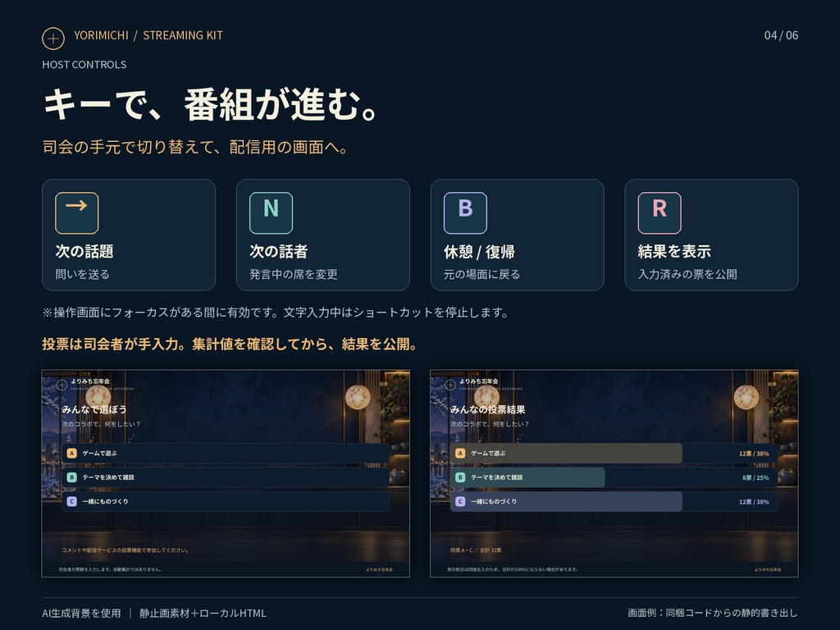
Task: Click the 一緒にものづくり result bar at 12票 / 38%
Action: 614,501
